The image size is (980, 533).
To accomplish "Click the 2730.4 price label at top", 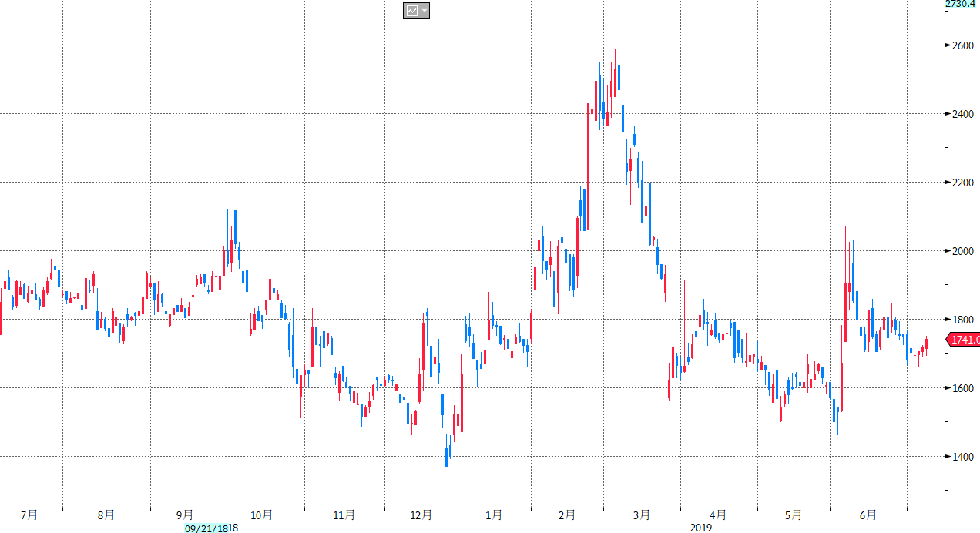I will pos(962,4).
